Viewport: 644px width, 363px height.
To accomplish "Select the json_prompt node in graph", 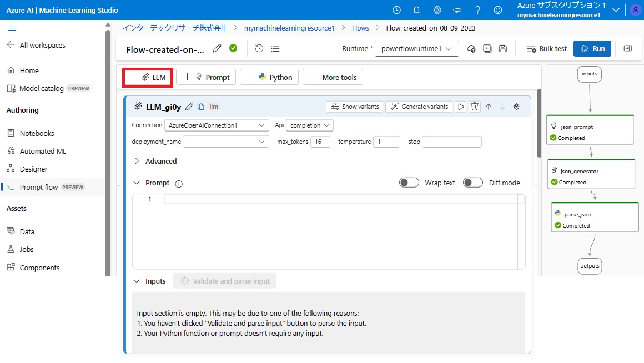I will 590,130.
